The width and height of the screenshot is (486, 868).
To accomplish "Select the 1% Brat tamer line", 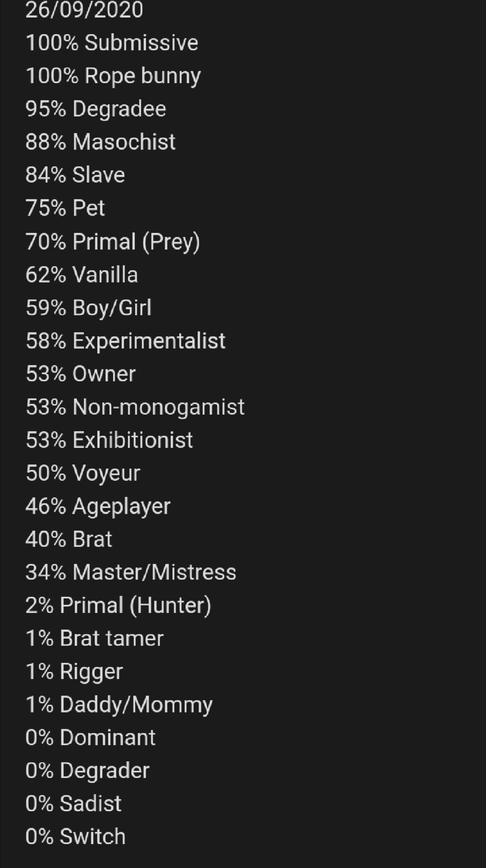I will [94, 638].
